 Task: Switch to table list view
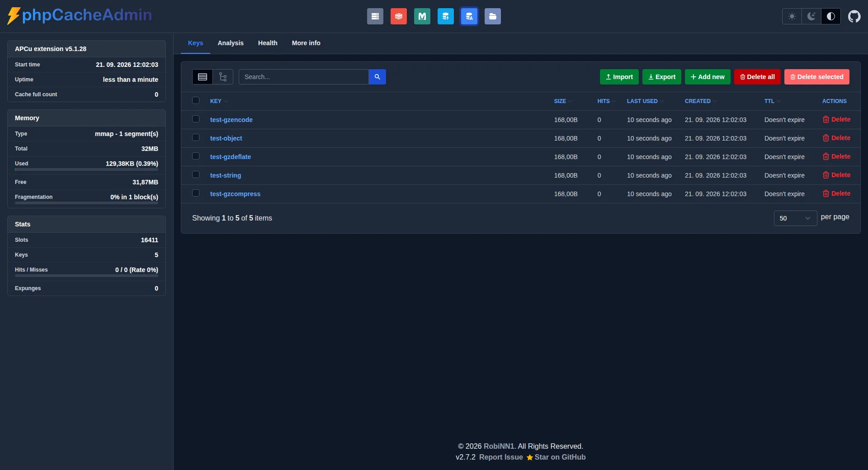click(x=203, y=77)
